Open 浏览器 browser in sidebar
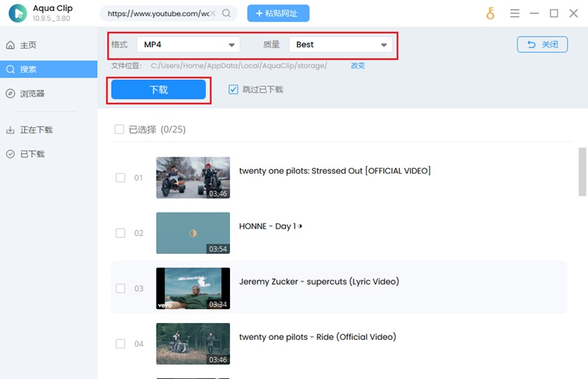Image resolution: width=588 pixels, height=379 pixels. point(49,93)
